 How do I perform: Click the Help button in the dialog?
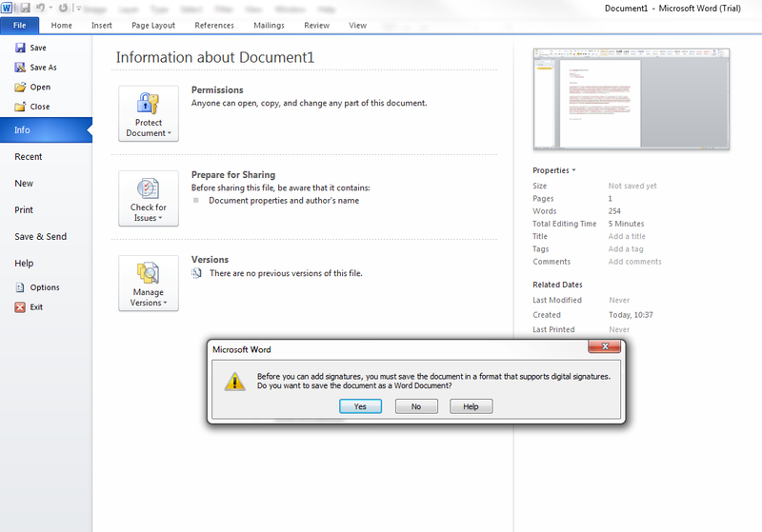click(x=471, y=406)
